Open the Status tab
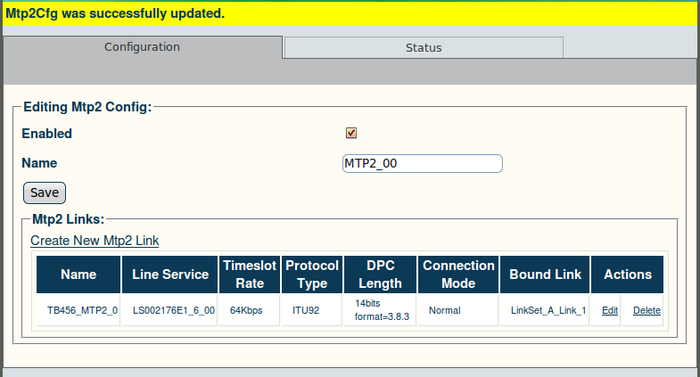Viewport: 700px width, 377px height. coord(423,48)
